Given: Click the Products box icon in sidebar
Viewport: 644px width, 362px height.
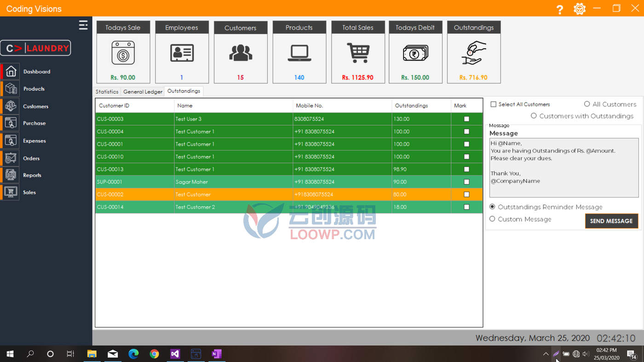Looking at the screenshot, I should 11,89.
